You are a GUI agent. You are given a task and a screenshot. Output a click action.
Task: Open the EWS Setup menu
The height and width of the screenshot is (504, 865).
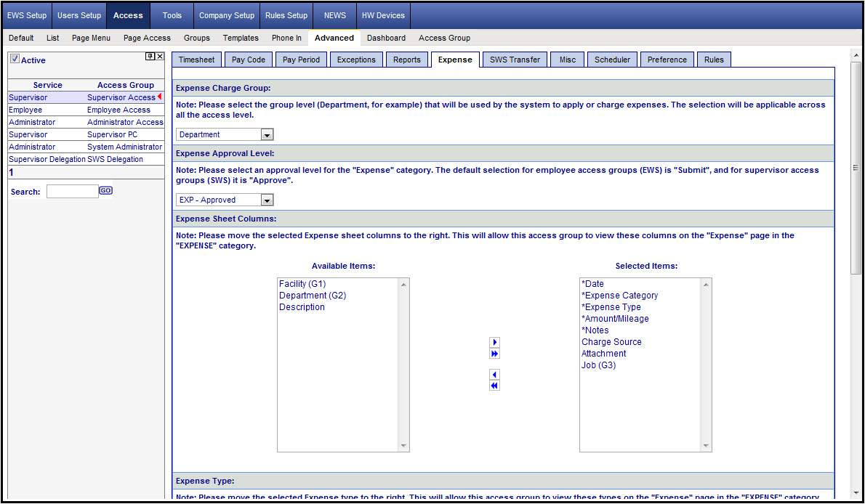coord(27,15)
